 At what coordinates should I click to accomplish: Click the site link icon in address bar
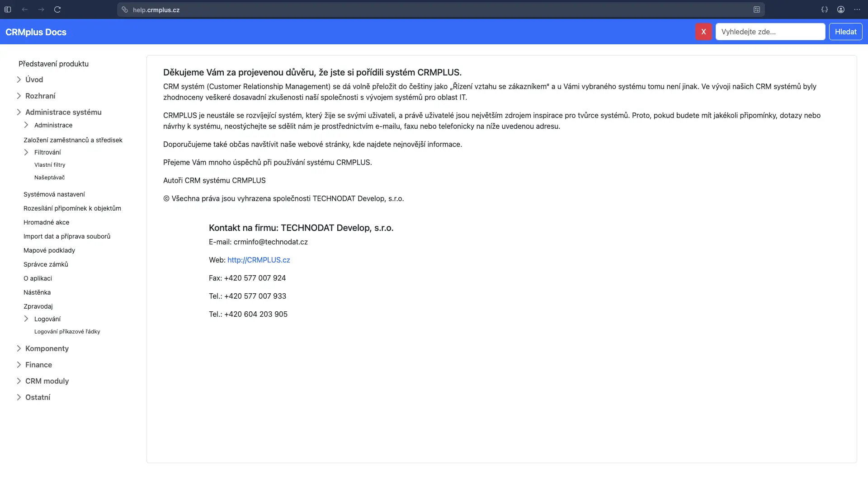click(125, 9)
